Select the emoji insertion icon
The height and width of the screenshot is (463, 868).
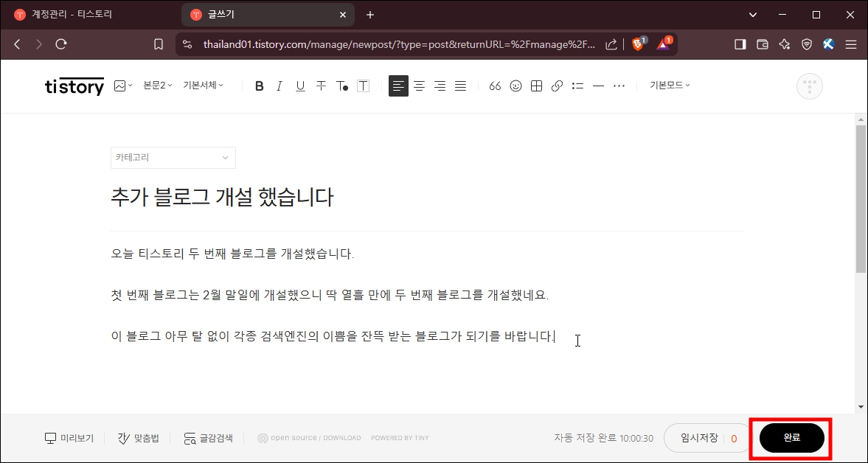[515, 86]
